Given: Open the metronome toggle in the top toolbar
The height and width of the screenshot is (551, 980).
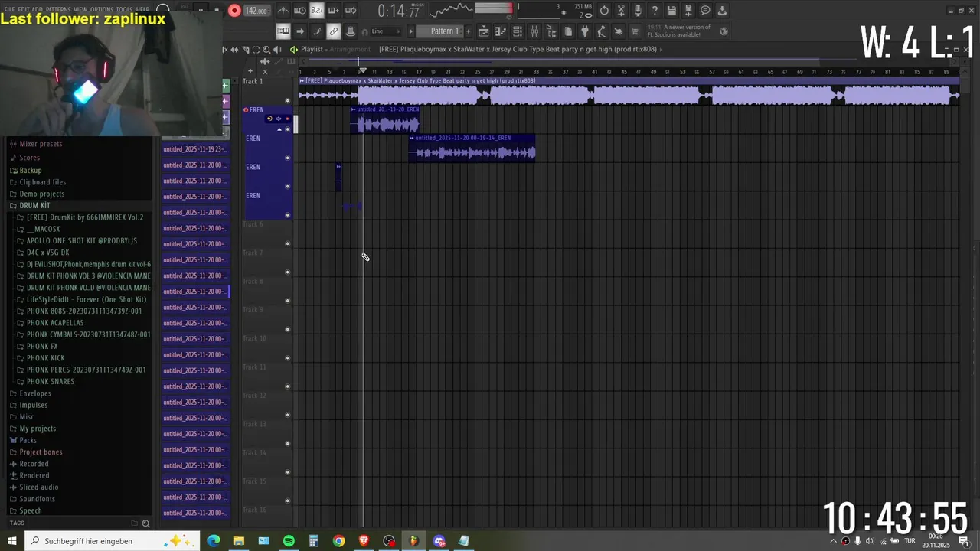Looking at the screenshot, I should tap(283, 11).
